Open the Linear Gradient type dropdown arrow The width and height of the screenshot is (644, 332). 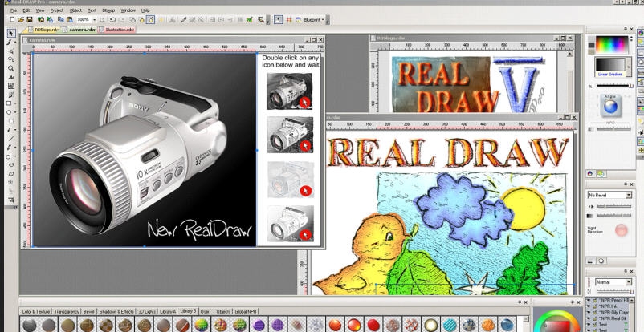click(x=629, y=66)
